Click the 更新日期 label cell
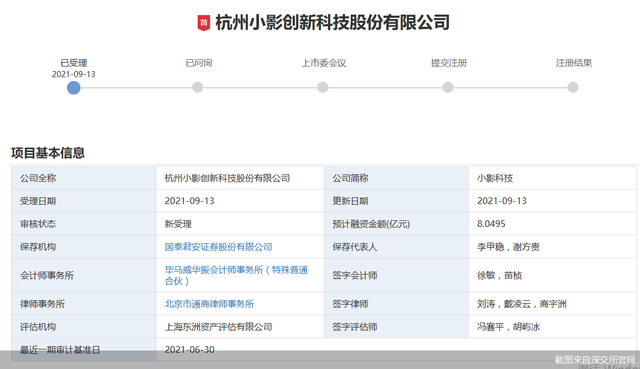Screen dimensions: 640x369 pyautogui.click(x=396, y=201)
